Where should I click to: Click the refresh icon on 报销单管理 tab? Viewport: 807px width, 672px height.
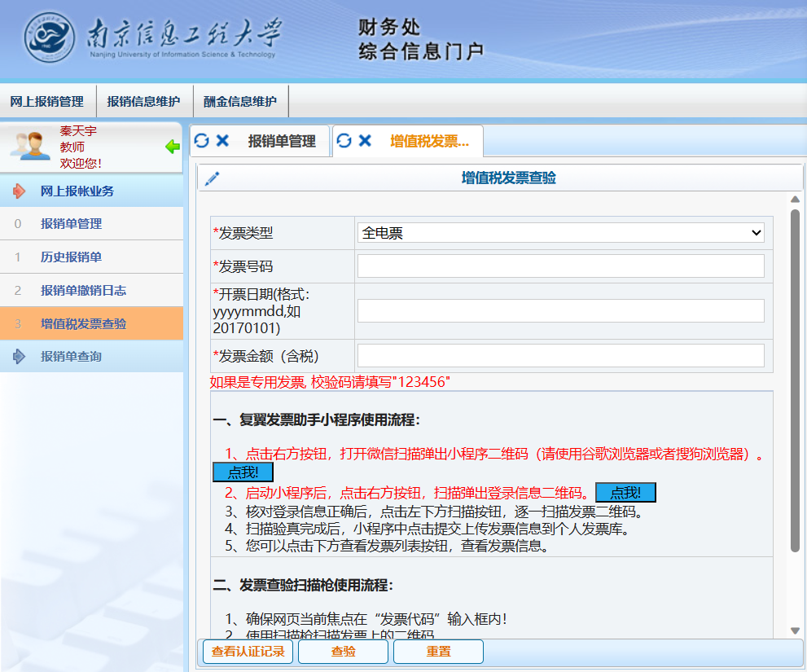pyautogui.click(x=202, y=141)
